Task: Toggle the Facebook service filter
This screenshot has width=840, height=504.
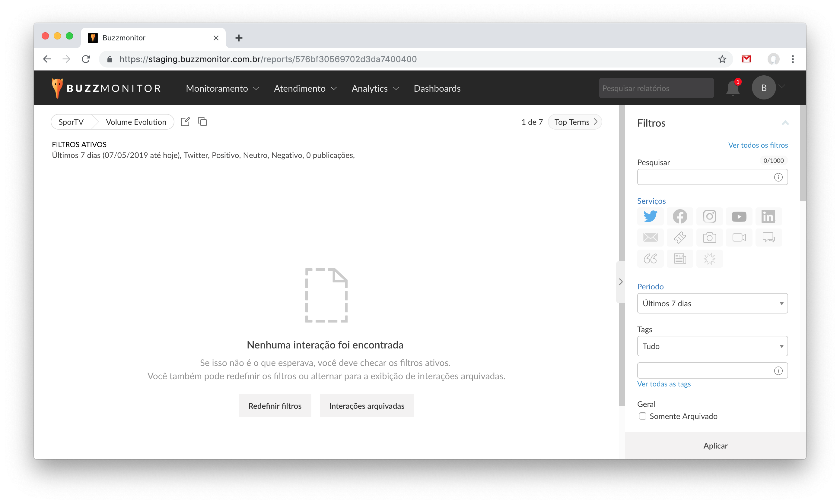Action: click(x=679, y=216)
